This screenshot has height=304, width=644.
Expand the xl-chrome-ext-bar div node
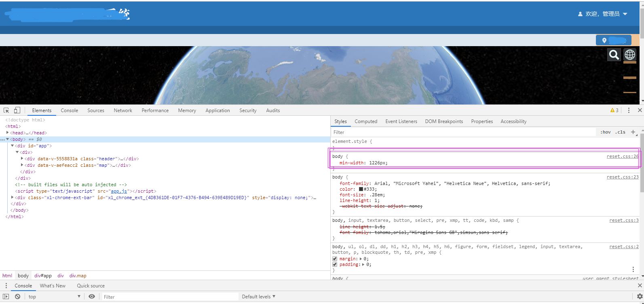click(x=12, y=197)
